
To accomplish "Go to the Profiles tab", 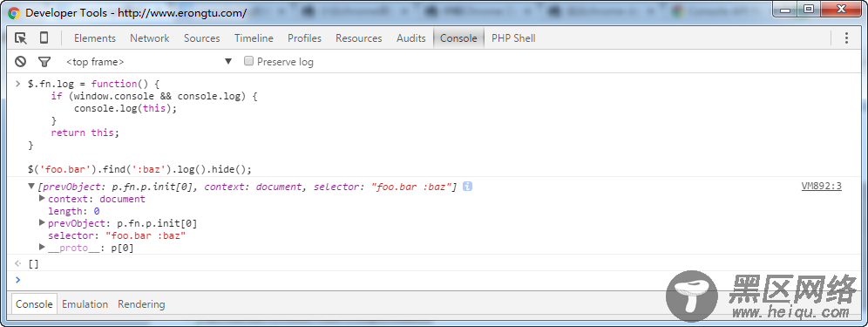I will pyautogui.click(x=304, y=38).
